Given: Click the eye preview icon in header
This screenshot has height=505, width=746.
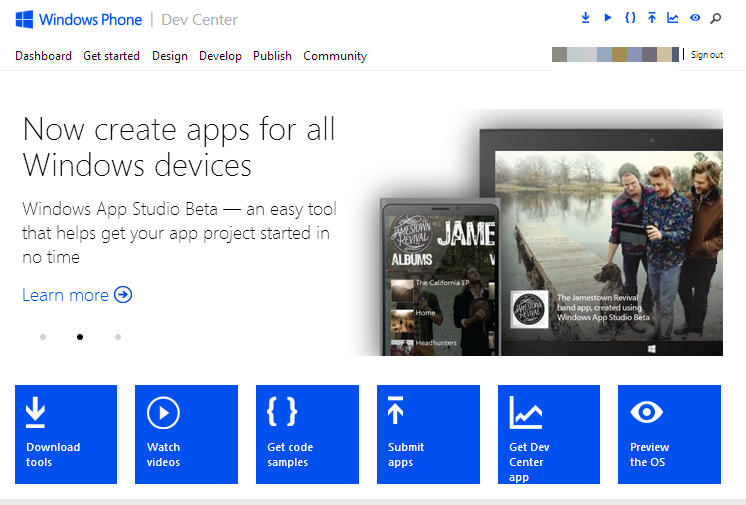Looking at the screenshot, I should pos(695,18).
